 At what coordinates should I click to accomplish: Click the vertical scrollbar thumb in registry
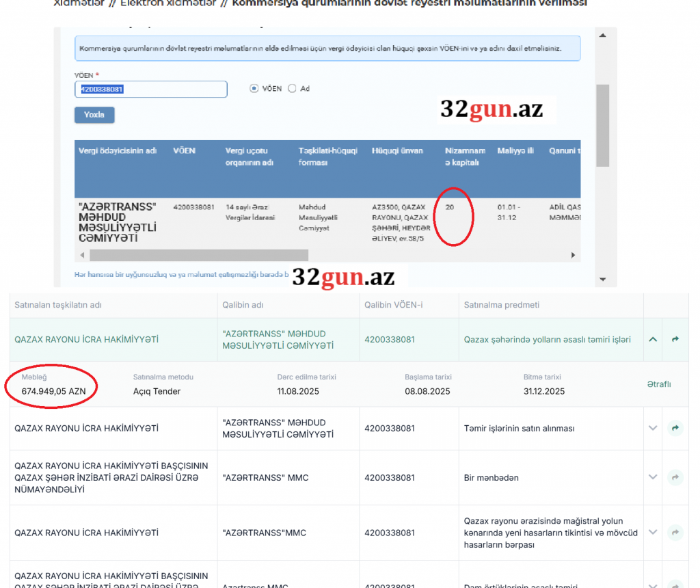[603, 125]
